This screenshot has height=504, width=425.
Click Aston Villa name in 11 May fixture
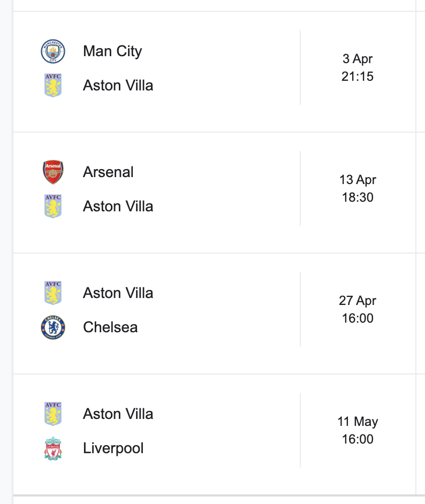coord(118,414)
